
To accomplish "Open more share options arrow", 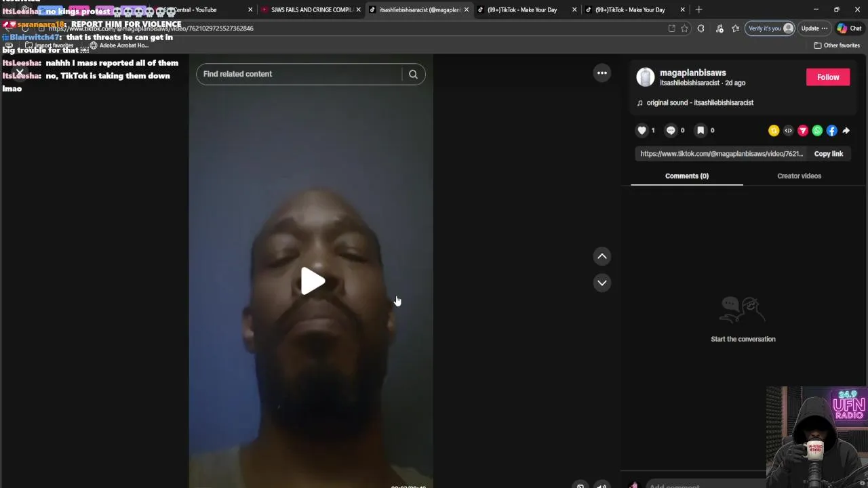I will click(x=846, y=131).
